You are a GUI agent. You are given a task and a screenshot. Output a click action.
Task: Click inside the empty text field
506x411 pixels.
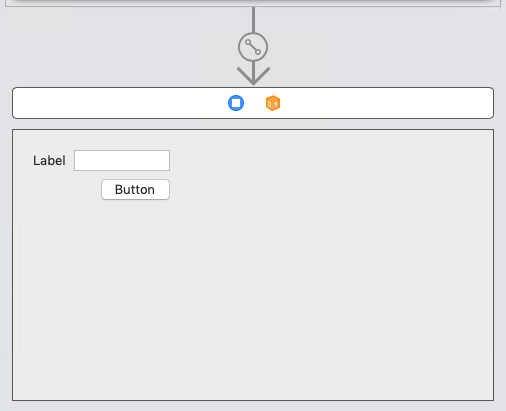click(x=122, y=161)
